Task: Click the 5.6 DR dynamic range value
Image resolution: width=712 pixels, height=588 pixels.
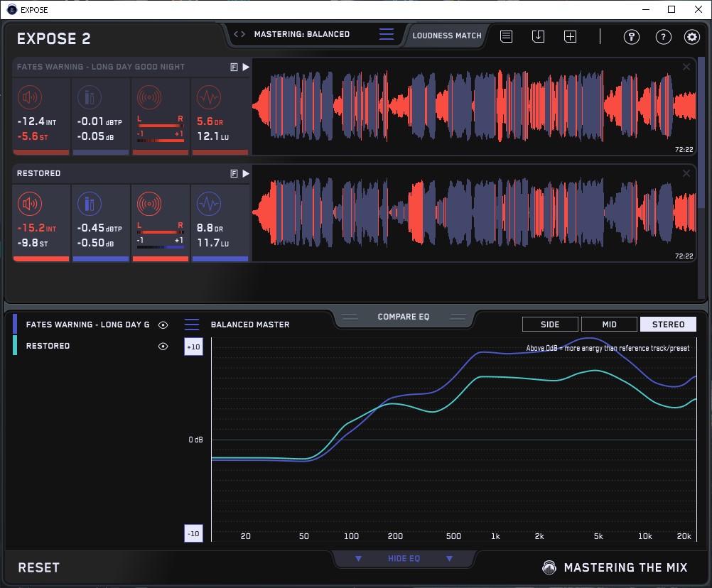Action: click(210, 121)
